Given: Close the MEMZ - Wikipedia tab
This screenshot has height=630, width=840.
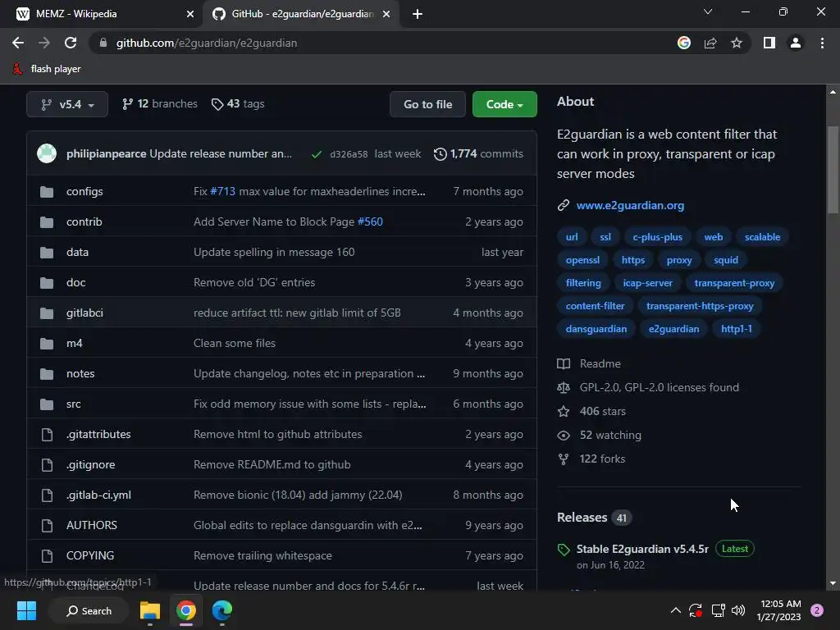Looking at the screenshot, I should tap(190, 15).
